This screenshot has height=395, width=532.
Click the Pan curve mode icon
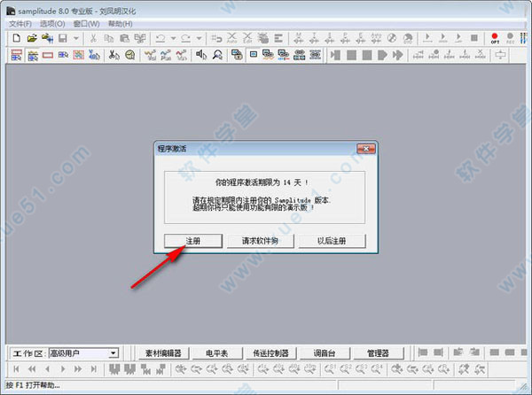point(166,55)
